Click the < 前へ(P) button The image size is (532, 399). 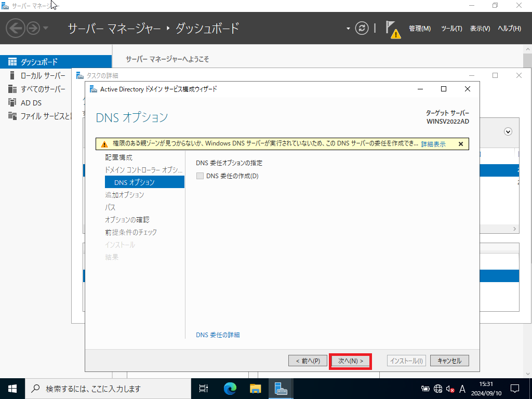pos(308,361)
